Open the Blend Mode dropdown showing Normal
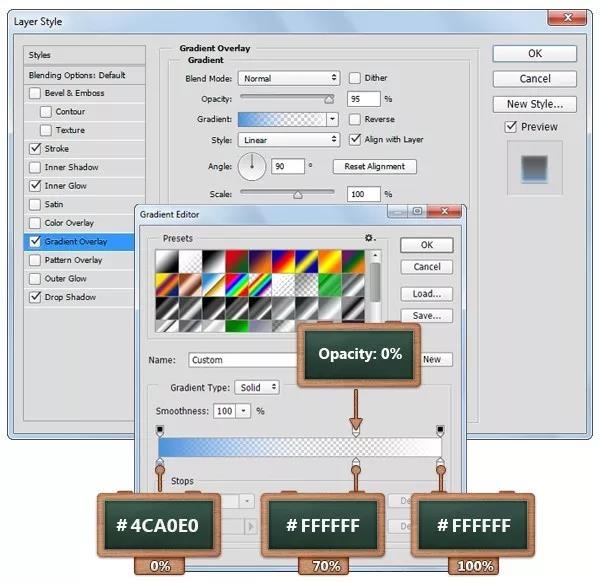The image size is (600, 582). tap(289, 78)
